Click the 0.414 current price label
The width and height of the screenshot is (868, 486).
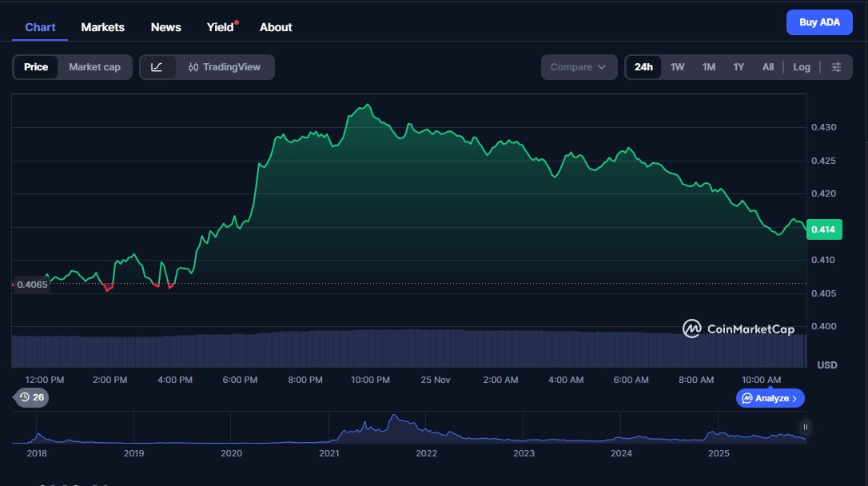[822, 229]
